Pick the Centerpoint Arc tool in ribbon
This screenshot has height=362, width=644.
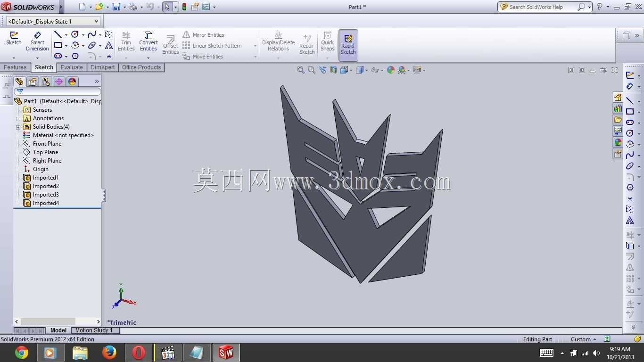pyautogui.click(x=75, y=45)
